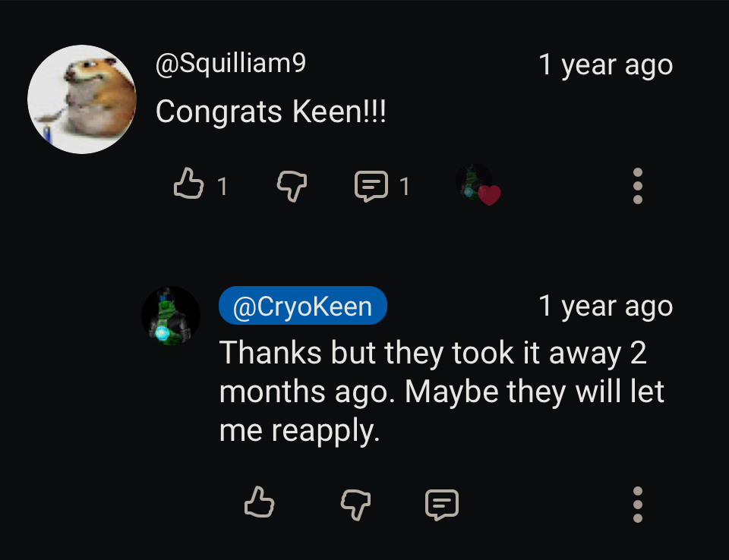Click the timestamp on Squilliam9's comment
The image size is (729, 560).
click(605, 65)
